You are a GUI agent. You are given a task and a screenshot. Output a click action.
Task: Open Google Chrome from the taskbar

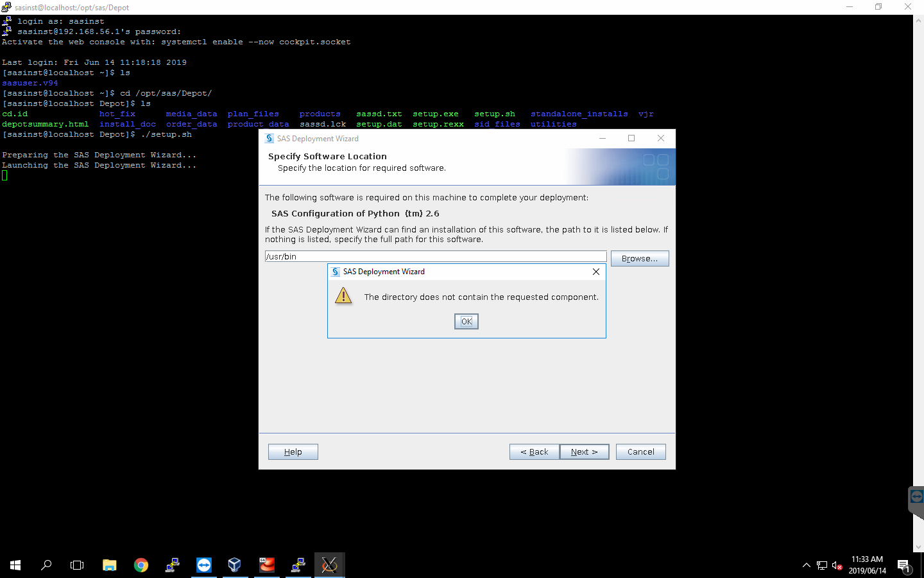click(x=141, y=565)
